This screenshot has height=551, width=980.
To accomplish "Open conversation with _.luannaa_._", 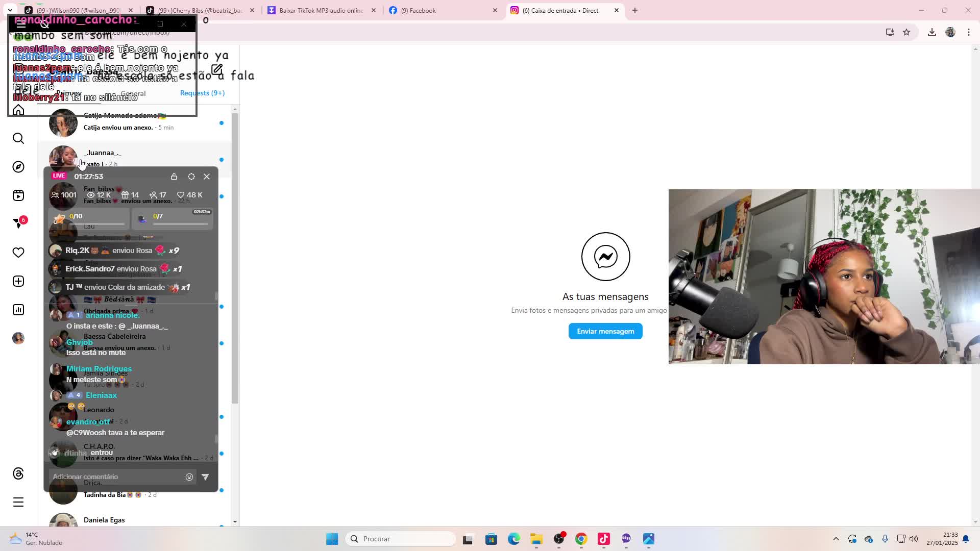I will (x=134, y=159).
